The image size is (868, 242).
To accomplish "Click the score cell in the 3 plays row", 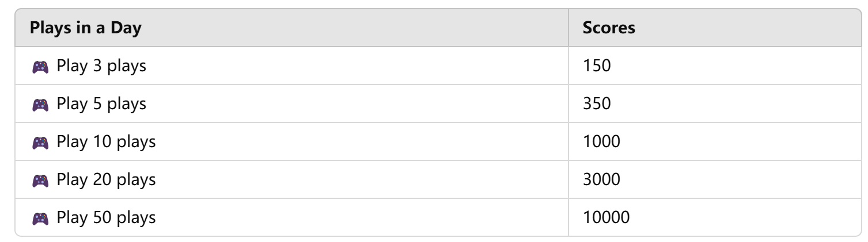I will pyautogui.click(x=715, y=66).
